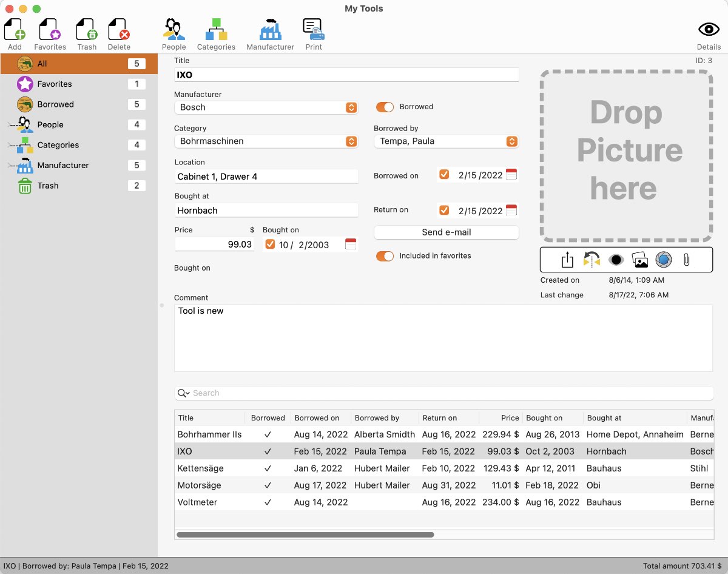Open the Return on calendar icon
This screenshot has width=728, height=574.
(x=511, y=211)
